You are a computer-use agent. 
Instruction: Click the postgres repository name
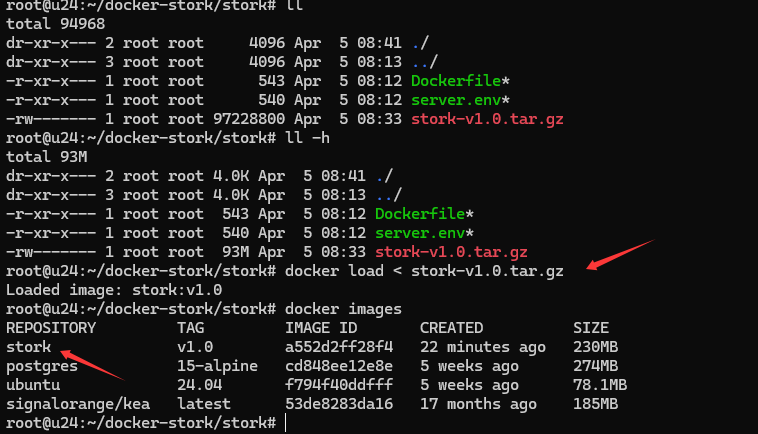(42, 366)
